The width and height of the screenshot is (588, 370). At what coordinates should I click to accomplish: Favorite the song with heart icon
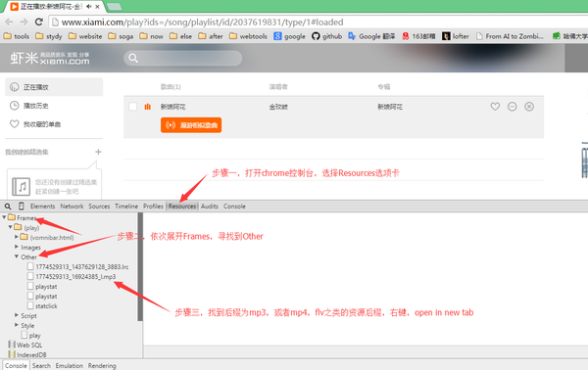pos(495,107)
